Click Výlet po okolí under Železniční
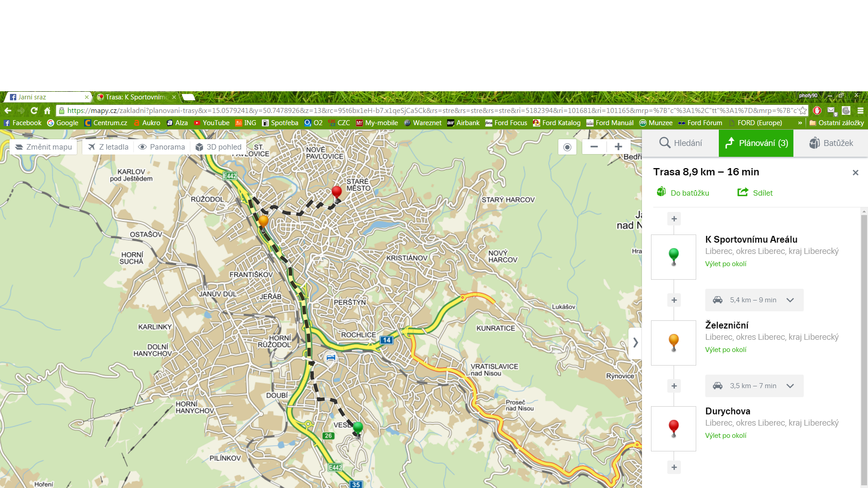 (726, 350)
